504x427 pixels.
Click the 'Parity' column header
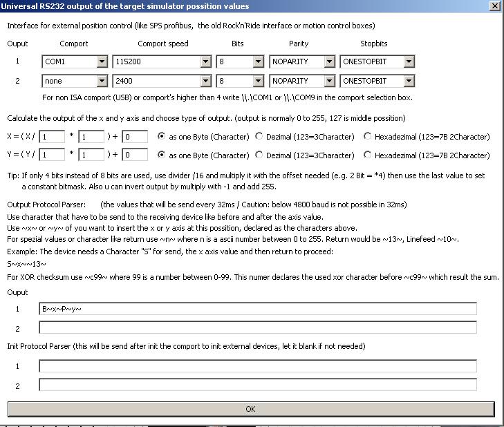tap(299, 44)
